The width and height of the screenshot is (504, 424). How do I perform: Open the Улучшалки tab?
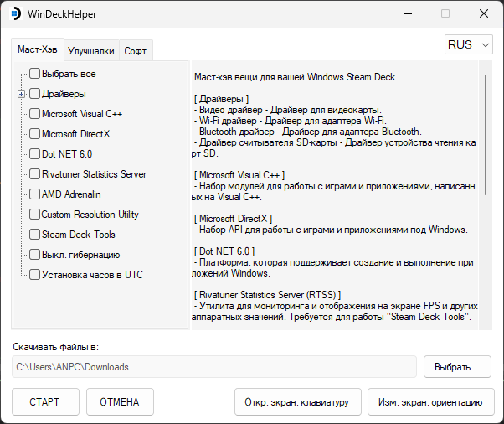(91, 51)
